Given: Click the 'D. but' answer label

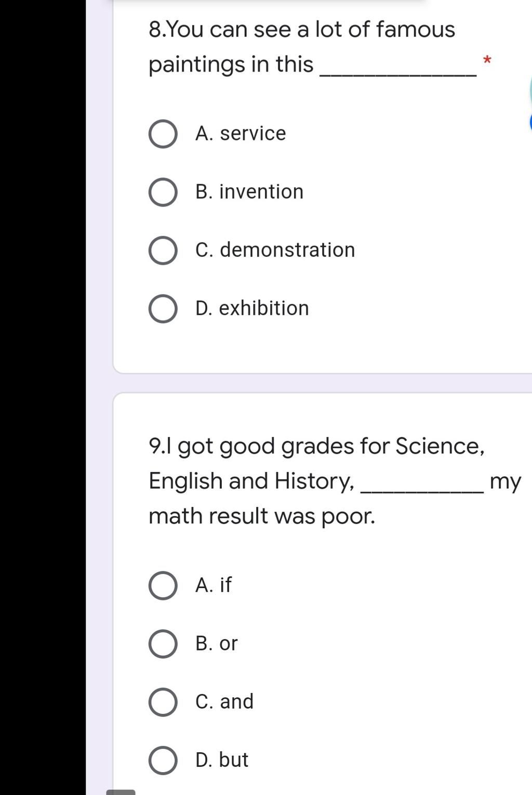Looking at the screenshot, I should [222, 760].
